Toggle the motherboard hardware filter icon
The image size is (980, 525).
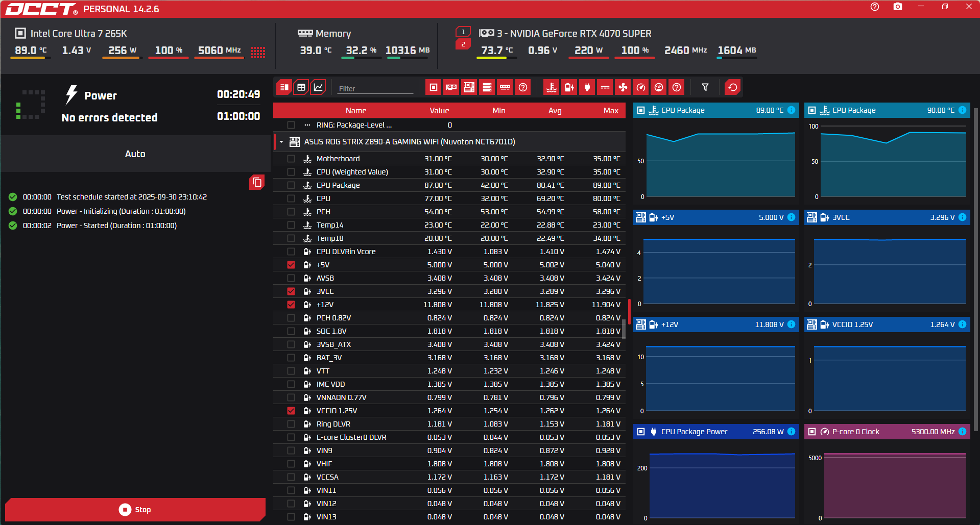pyautogui.click(x=469, y=87)
